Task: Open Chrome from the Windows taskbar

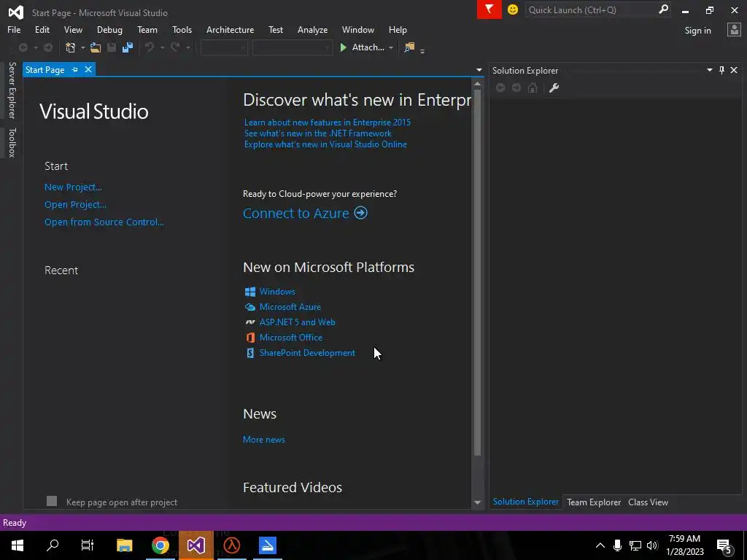Action: (x=160, y=545)
